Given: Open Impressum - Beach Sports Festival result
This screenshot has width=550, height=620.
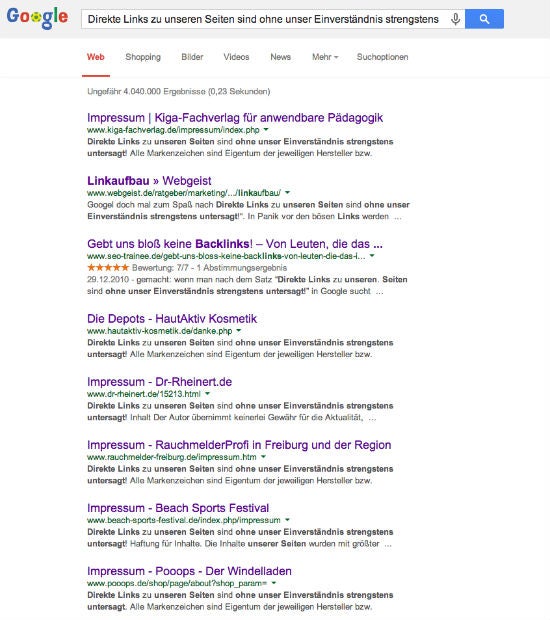Looking at the screenshot, I should [178, 508].
